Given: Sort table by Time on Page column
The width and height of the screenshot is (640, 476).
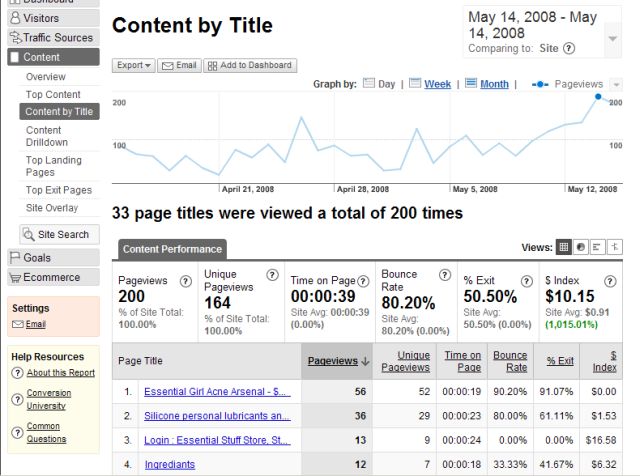Looking at the screenshot, I should 462,361.
